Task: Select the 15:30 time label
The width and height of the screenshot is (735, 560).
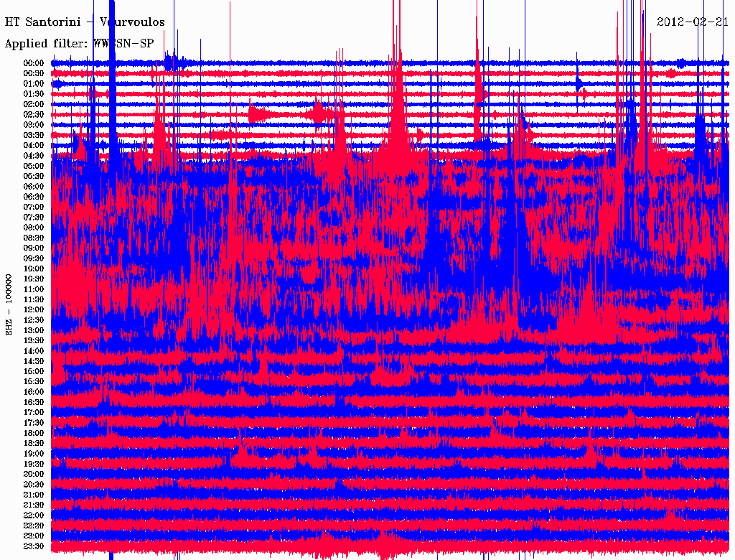Action: pos(34,381)
